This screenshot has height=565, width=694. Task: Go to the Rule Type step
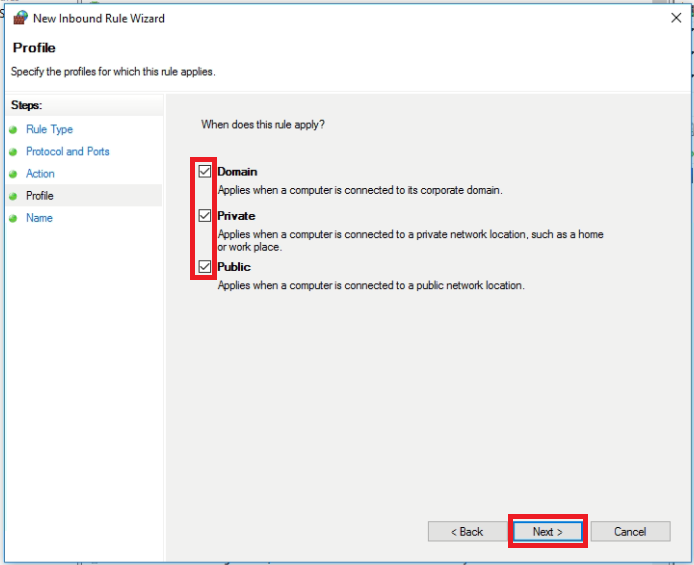tap(49, 130)
